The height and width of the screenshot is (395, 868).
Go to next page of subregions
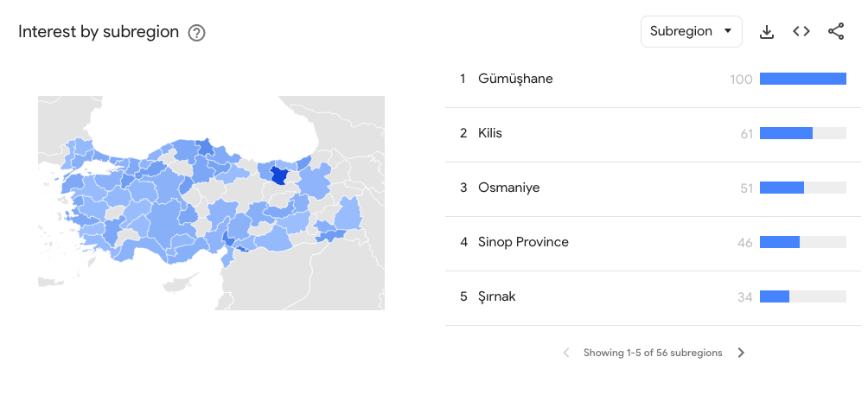pos(741,353)
